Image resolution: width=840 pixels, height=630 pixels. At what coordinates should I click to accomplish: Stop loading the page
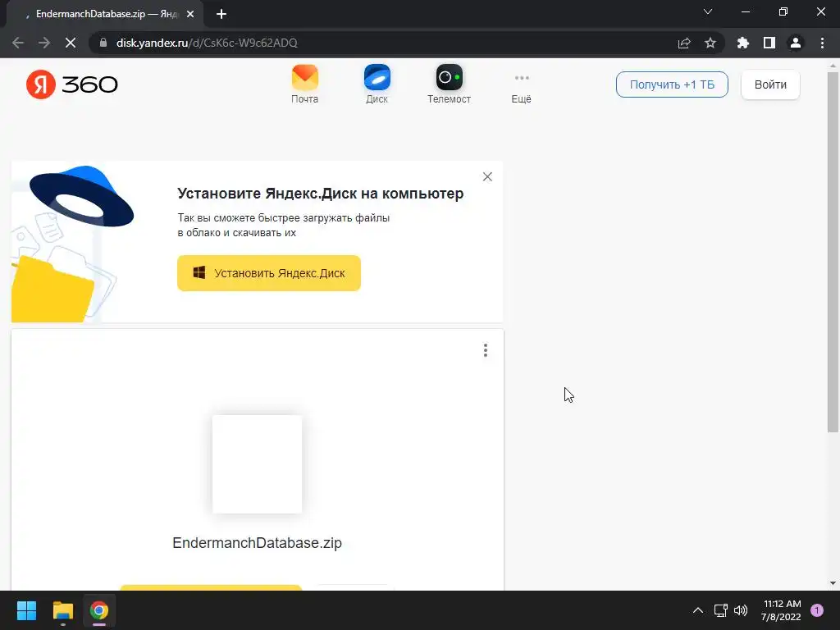[x=71, y=43]
